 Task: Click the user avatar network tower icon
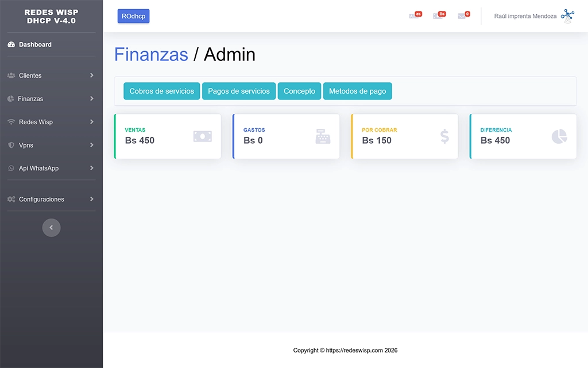click(567, 16)
